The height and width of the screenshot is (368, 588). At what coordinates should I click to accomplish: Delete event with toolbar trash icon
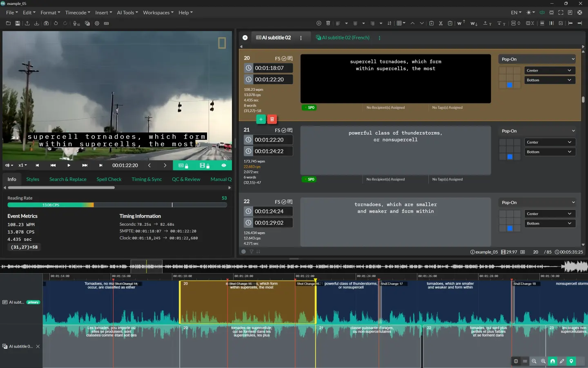tap(328, 23)
